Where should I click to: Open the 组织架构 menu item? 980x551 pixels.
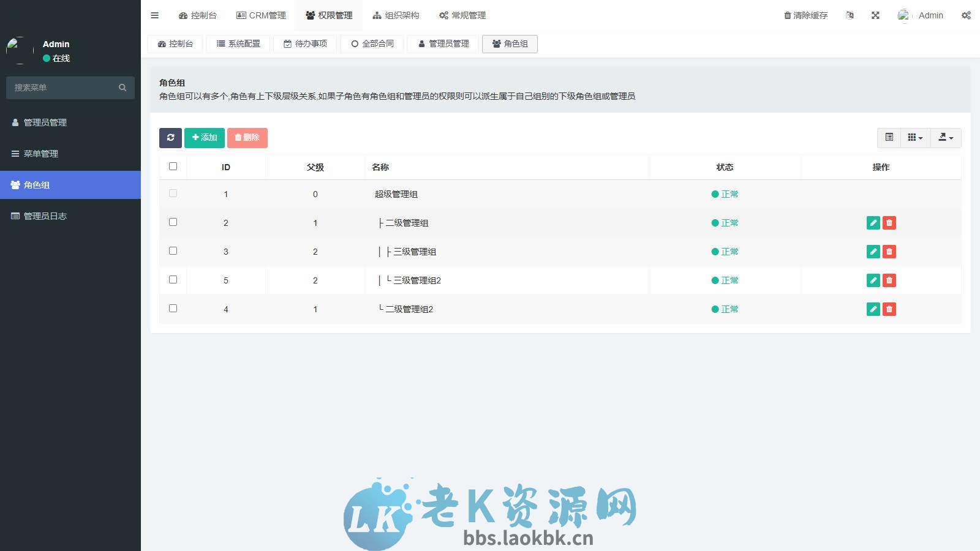click(396, 15)
